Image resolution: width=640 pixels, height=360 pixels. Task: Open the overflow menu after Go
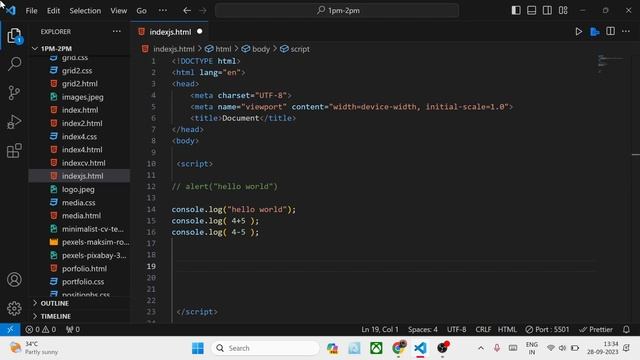pos(163,11)
